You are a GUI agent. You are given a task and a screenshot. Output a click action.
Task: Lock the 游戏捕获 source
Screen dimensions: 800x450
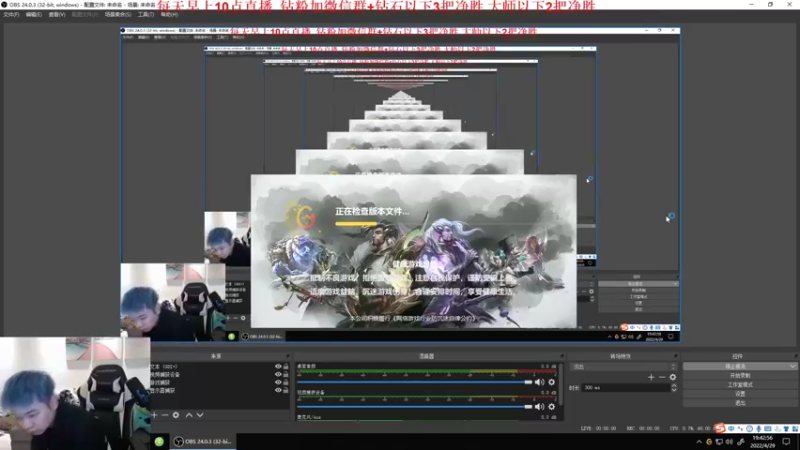286,382
